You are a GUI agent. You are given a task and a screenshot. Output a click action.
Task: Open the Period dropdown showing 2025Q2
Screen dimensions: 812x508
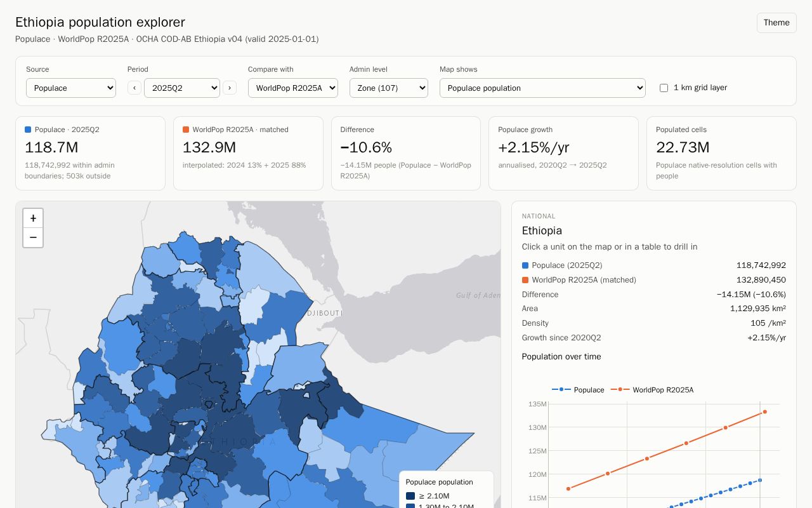point(182,88)
